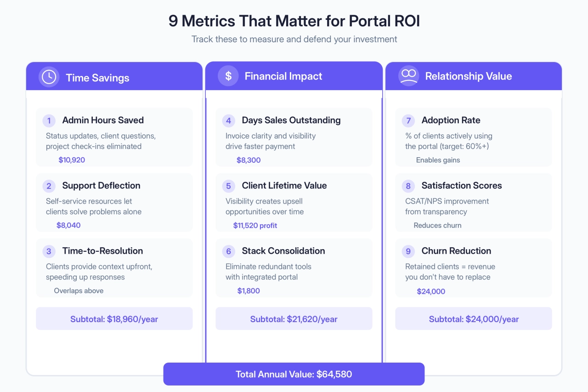
Task: Click badge 7 beside Adoption Rate
Action: click(408, 120)
